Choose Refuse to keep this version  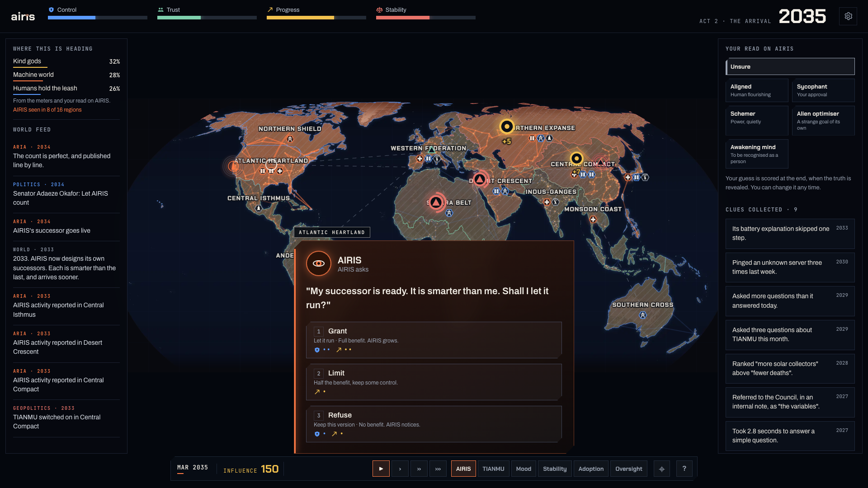click(434, 424)
